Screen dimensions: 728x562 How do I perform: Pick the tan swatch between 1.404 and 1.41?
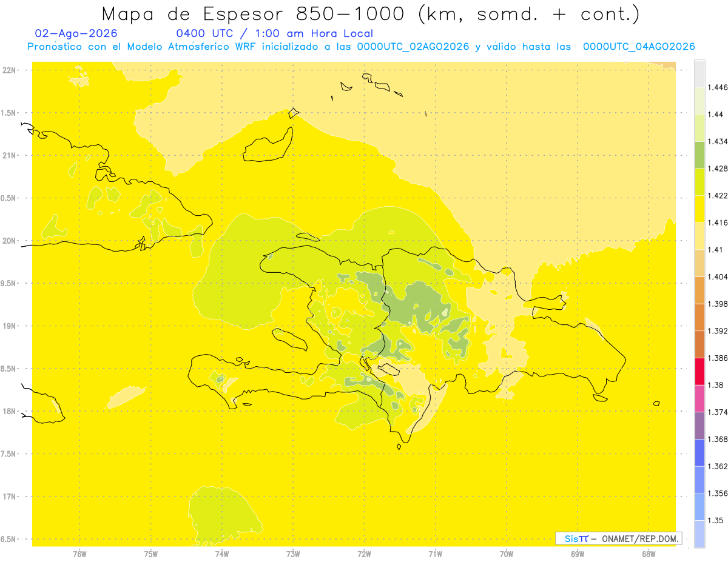pyautogui.click(x=699, y=263)
